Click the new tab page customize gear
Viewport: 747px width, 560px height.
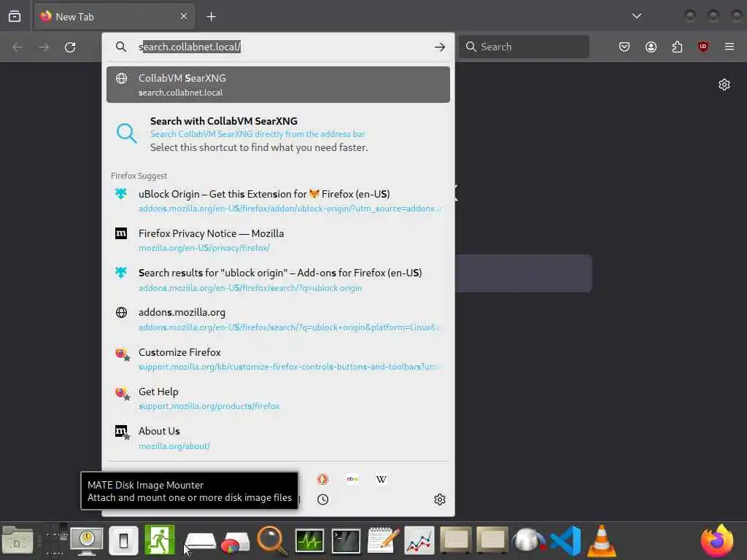724,85
